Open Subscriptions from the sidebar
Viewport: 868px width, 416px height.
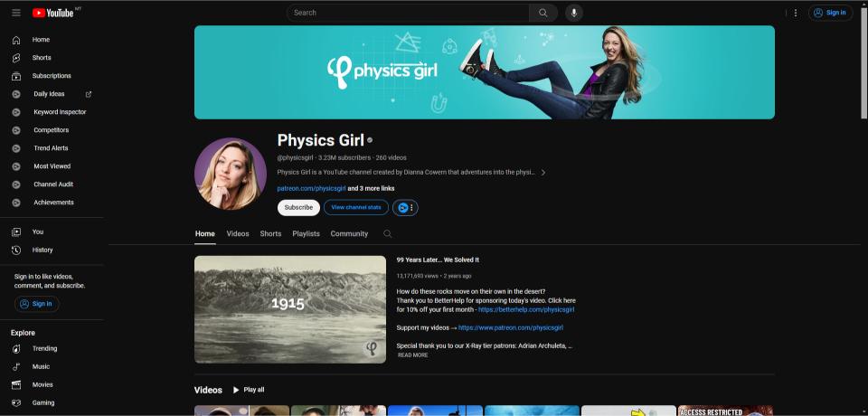click(x=52, y=76)
